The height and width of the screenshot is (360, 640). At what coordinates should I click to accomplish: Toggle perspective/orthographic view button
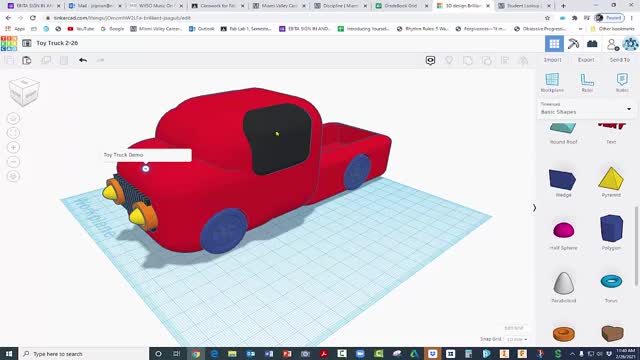13,176
